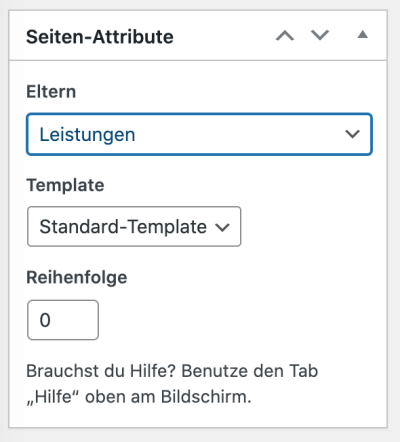
Task: Click the Reihenfolge number field
Action: (63, 320)
